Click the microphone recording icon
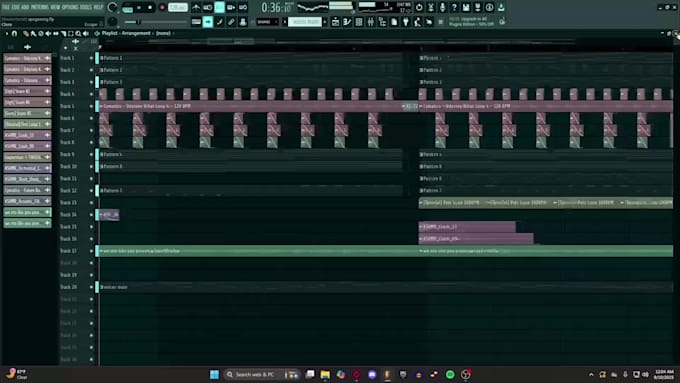The height and width of the screenshot is (383, 680). click(x=442, y=7)
